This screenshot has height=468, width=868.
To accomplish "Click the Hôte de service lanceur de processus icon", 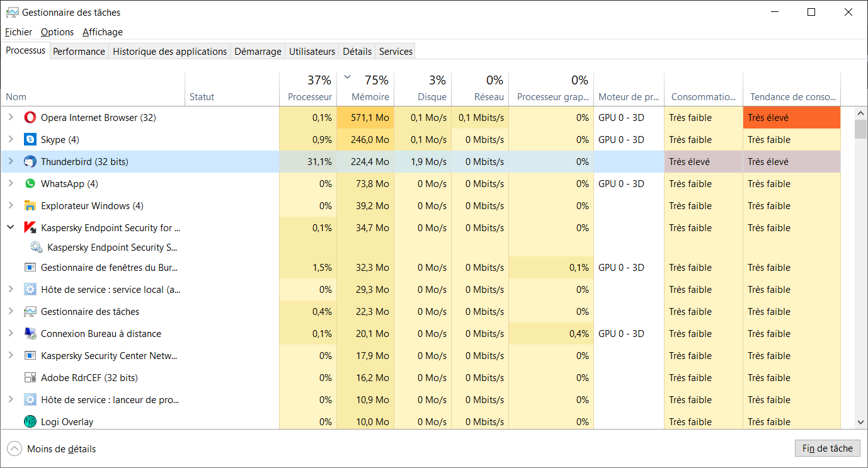I will [x=30, y=400].
